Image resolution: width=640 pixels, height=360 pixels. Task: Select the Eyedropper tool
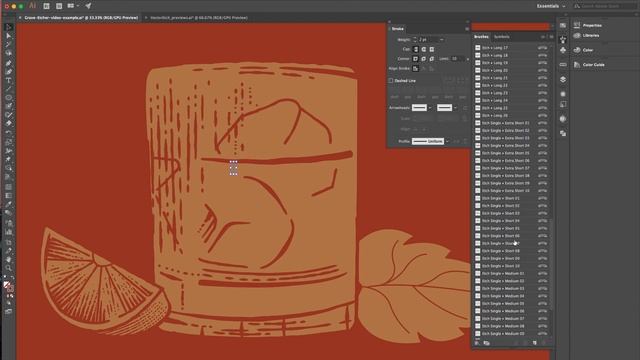(9, 204)
